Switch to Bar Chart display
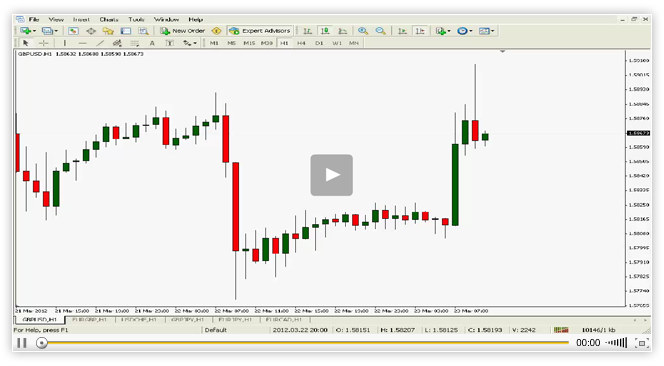Screen dimensions: 664x366 pos(308,31)
